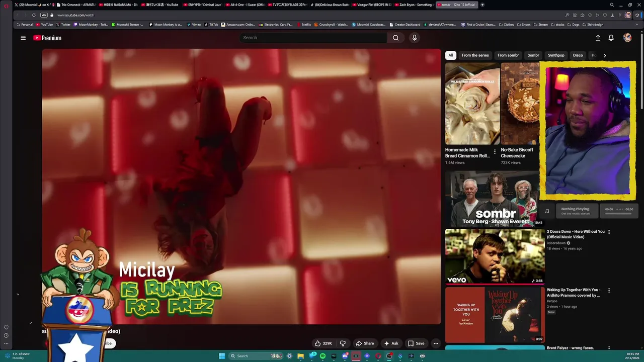Select the All filter chip
The width and height of the screenshot is (644, 362).
point(451,55)
